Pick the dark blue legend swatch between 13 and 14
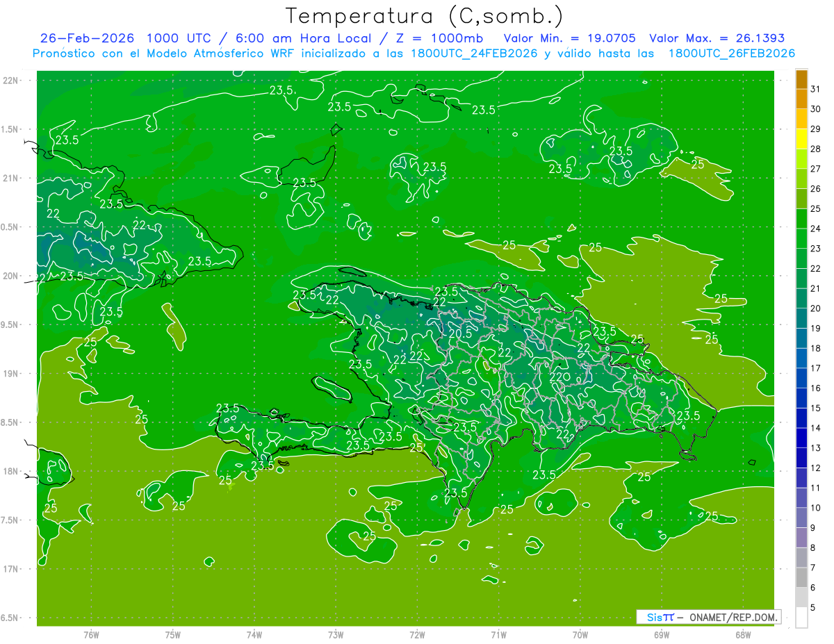The width and height of the screenshot is (834, 644). pos(802,438)
